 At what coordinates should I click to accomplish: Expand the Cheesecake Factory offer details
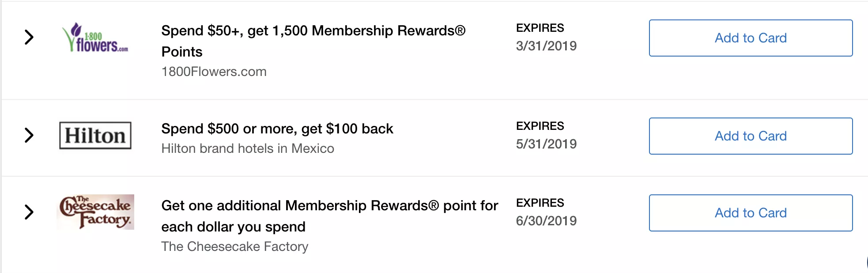29,212
